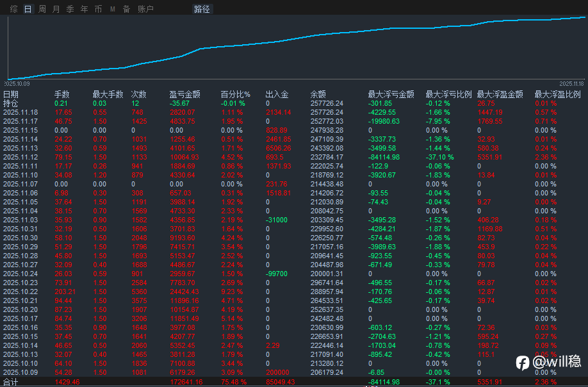Viewport: 588px width, 387px height.
Task: Select the 持仓 holdings row
Action: [x=294, y=104]
